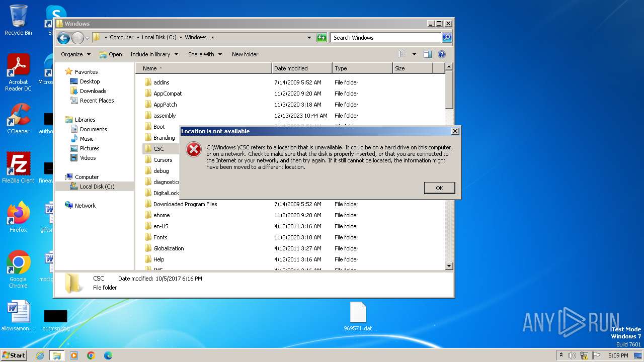644x362 pixels.
Task: Click the Open toolbar button
Action: click(x=111, y=54)
